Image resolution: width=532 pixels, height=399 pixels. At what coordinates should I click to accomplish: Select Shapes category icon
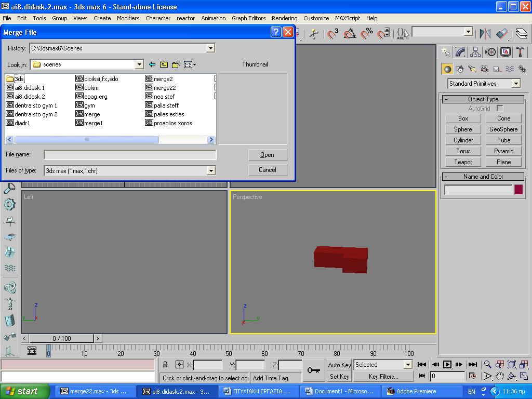[x=460, y=69]
